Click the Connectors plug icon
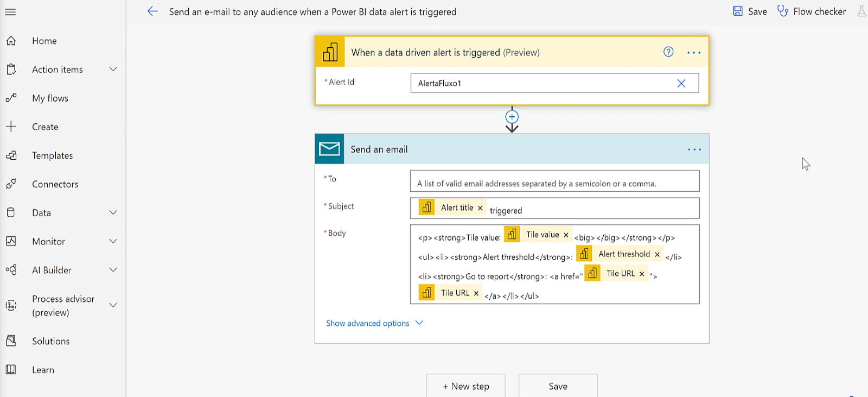This screenshot has width=868, height=397. [x=11, y=184]
